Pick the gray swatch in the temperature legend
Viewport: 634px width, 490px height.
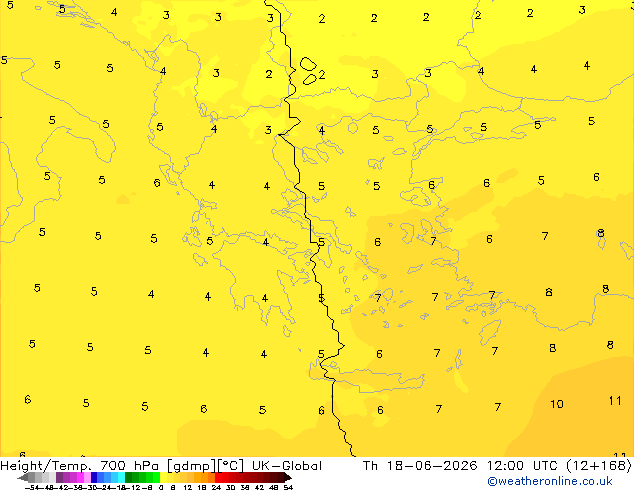click(x=32, y=477)
